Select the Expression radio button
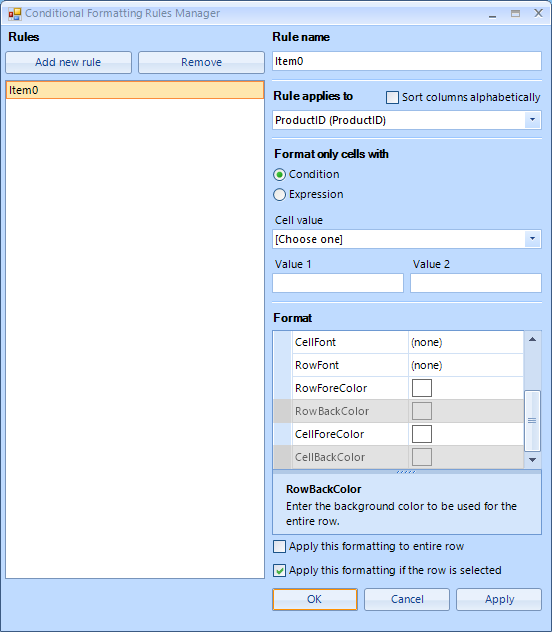The image size is (552, 632). [279, 195]
